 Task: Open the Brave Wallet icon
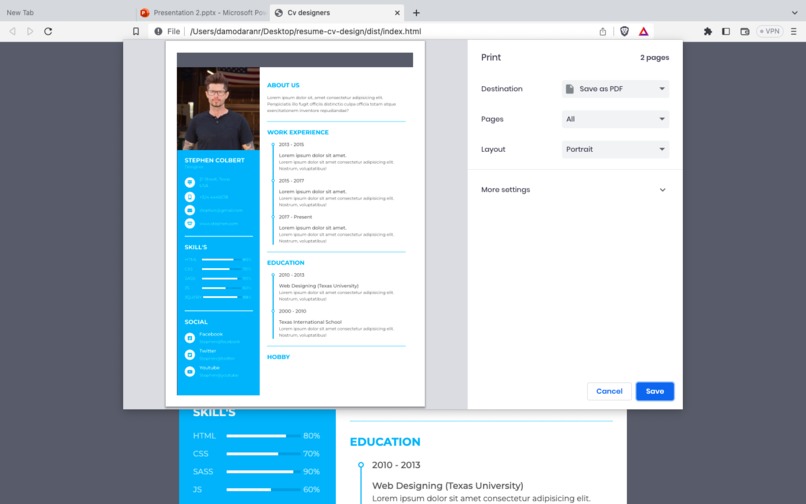click(x=744, y=31)
